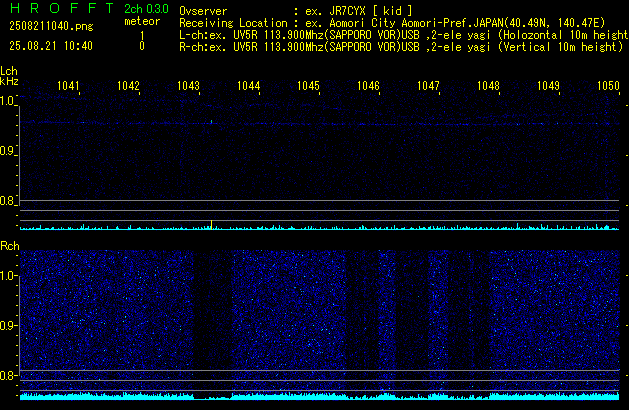This screenshot has height=410, width=629.
Task: Click the Observer line 'ex. JR7CYX [ kid ]'
Action: [x=296, y=11]
